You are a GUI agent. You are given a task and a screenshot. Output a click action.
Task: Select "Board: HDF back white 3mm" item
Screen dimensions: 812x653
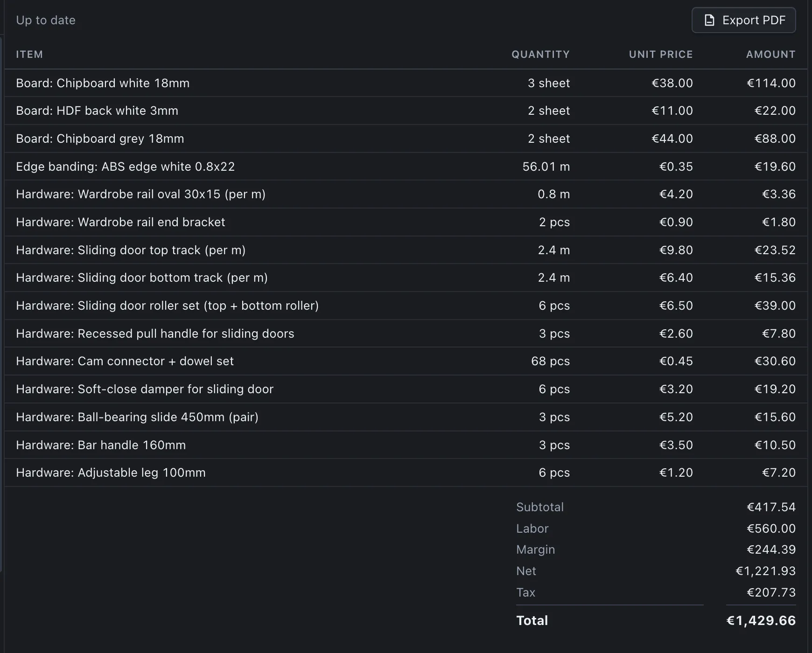[x=97, y=111]
